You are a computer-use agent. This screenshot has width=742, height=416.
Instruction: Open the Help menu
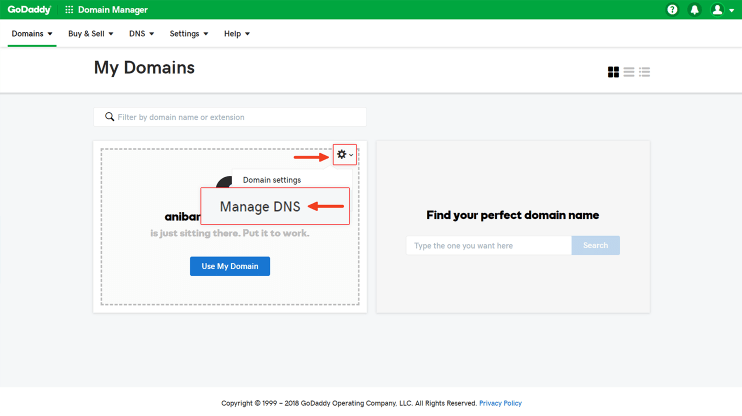[x=237, y=34]
